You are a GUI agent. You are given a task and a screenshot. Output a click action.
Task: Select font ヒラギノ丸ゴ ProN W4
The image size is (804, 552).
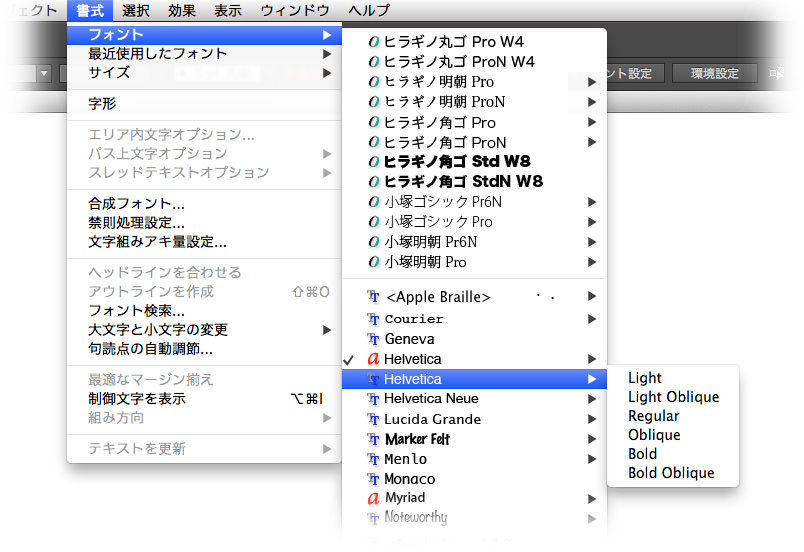(474, 62)
